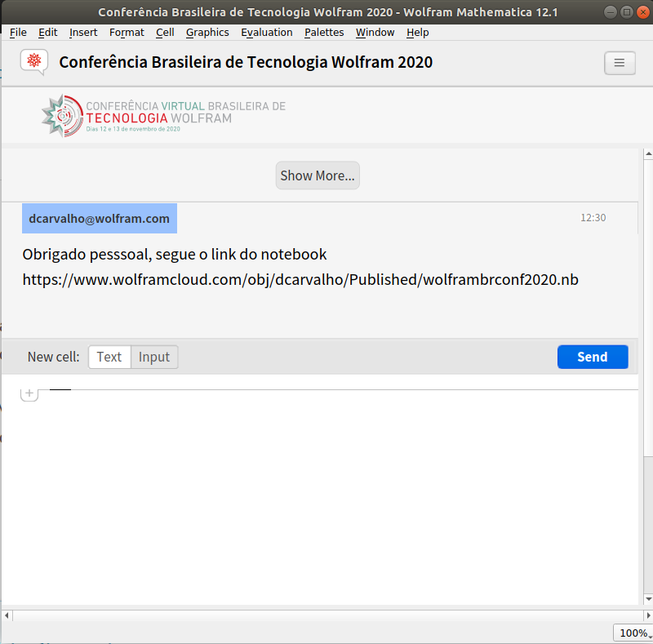The width and height of the screenshot is (653, 644).
Task: Open the 100% zoom dropdown
Action: (x=633, y=633)
